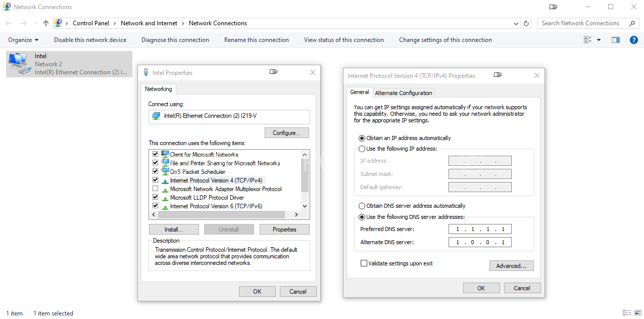The image size is (644, 319).
Task: Select Client for Microsoft Networks item icon
Action: pos(165,154)
